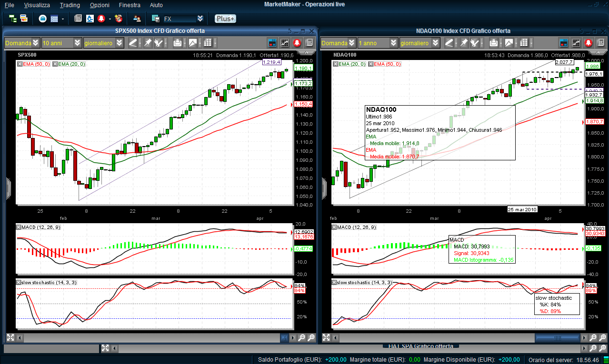Click the pin icon in NDAQ100 chart toolbar
The width and height of the screenshot is (609, 364).
coord(464,43)
